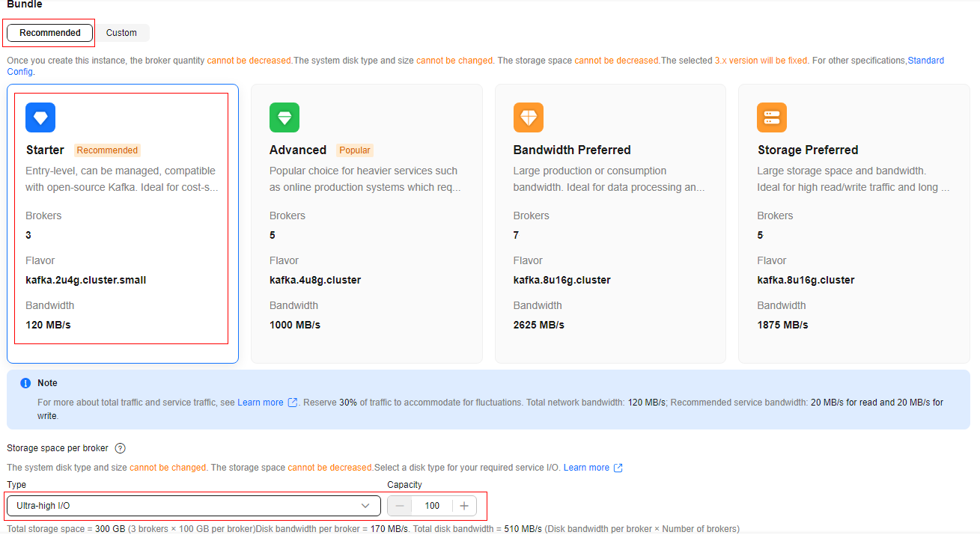Click the Total storage space summary line

coord(373,529)
